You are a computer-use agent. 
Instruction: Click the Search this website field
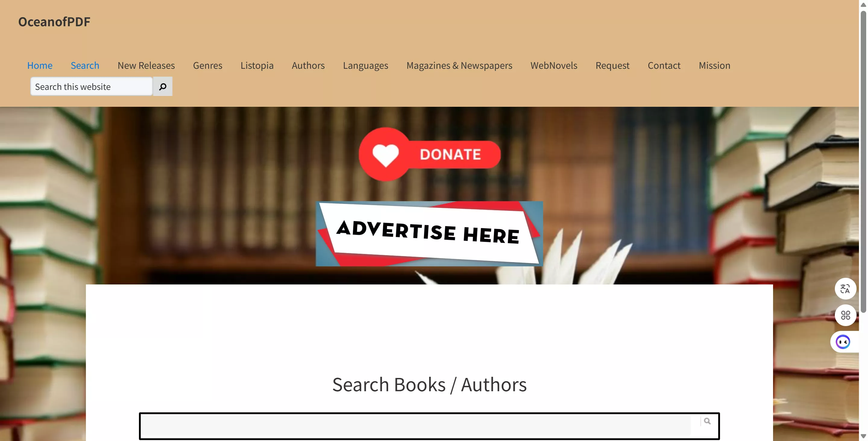[91, 87]
